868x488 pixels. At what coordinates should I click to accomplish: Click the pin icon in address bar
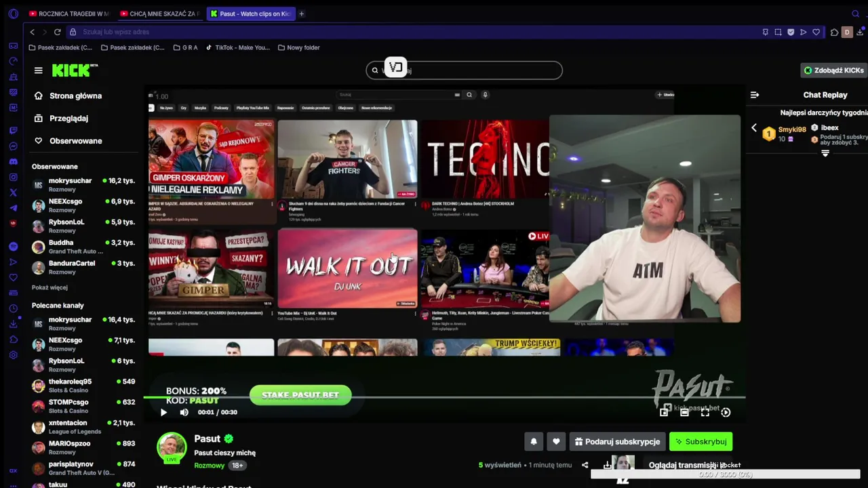pyautogui.click(x=766, y=32)
